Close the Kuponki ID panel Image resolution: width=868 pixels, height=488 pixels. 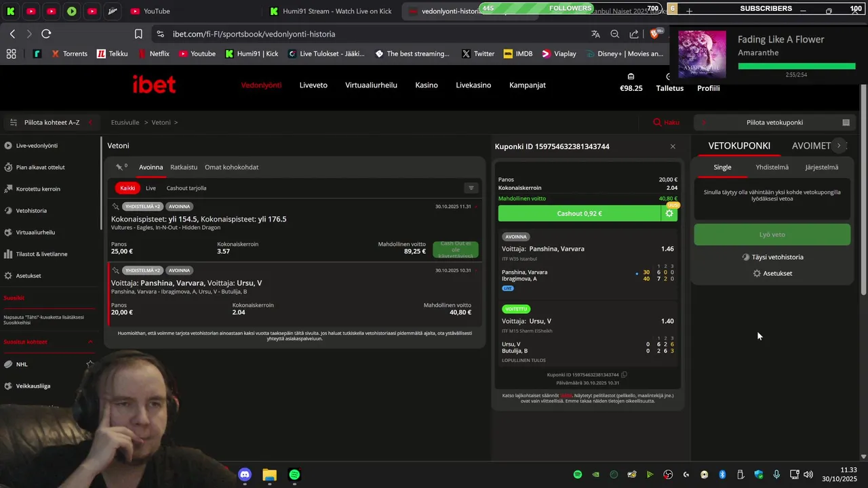pos(673,146)
